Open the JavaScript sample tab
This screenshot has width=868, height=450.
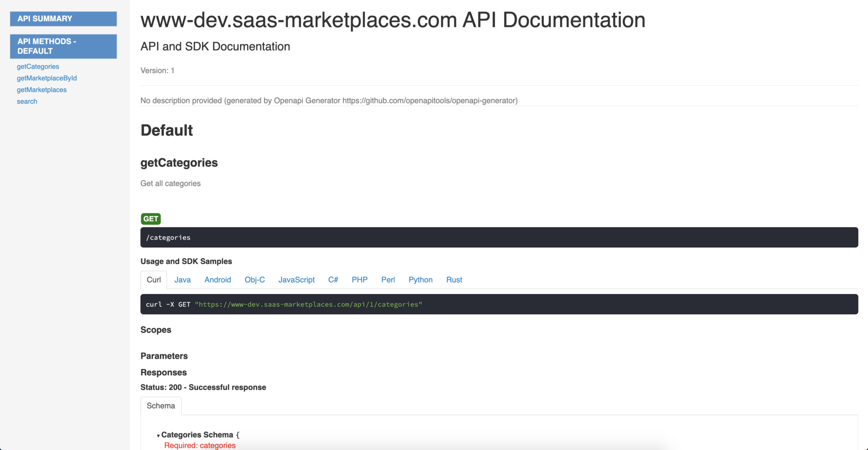(296, 280)
